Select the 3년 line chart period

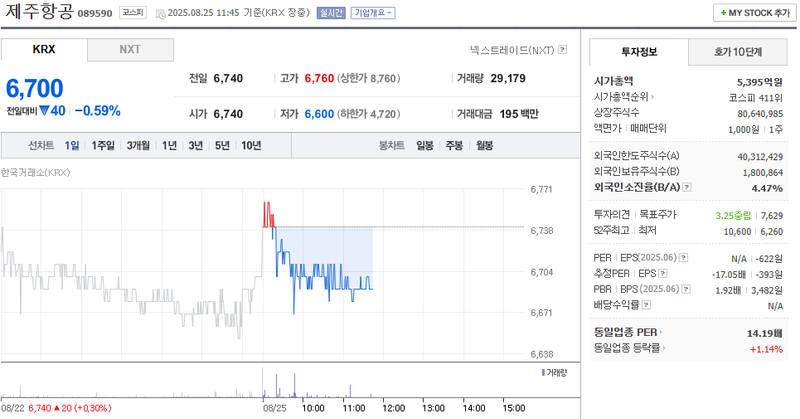coord(196,145)
